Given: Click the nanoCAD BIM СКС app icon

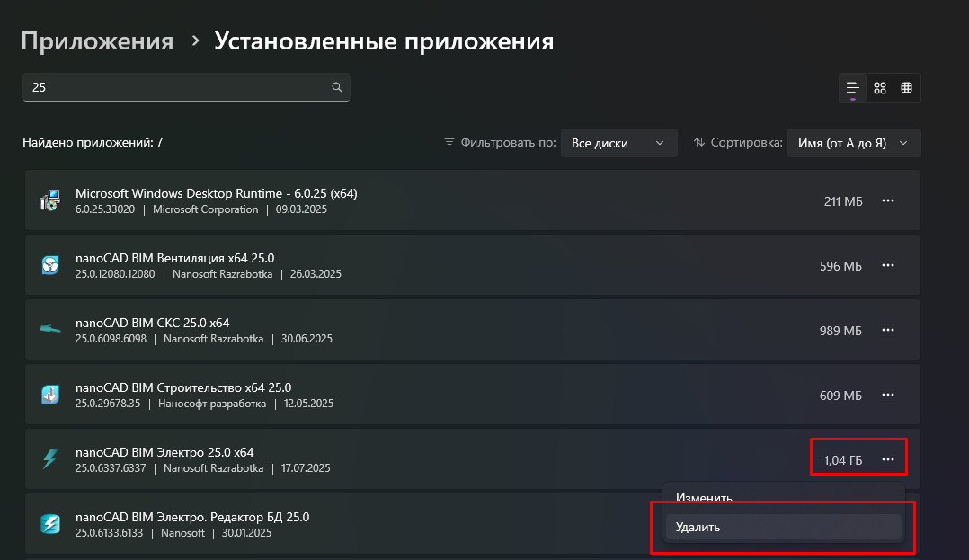Looking at the screenshot, I should coord(50,330).
